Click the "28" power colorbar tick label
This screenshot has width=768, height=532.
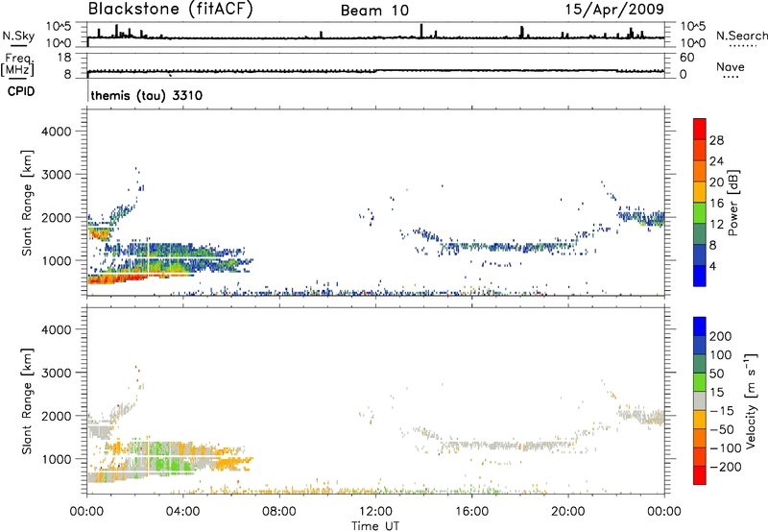[716, 140]
